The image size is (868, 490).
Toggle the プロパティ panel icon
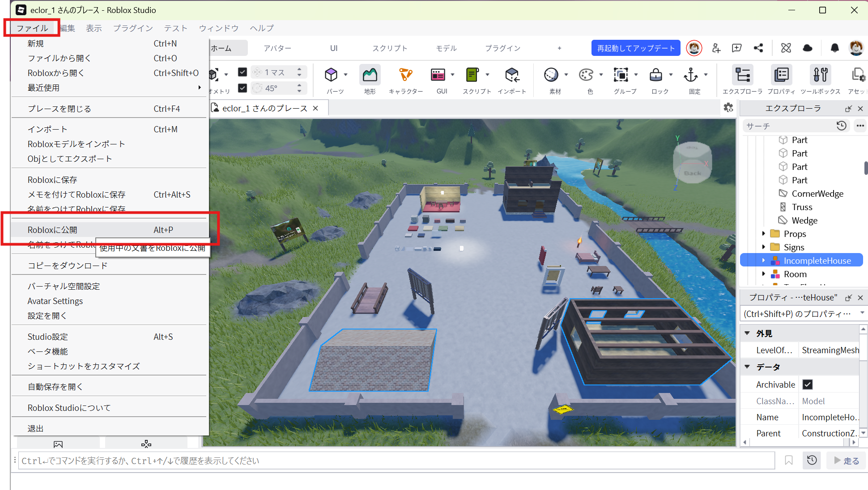click(782, 75)
